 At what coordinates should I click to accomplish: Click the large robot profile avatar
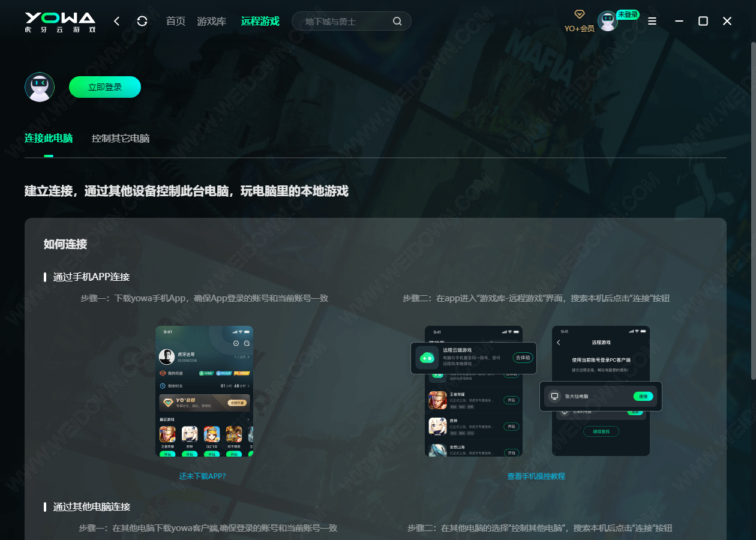(40, 87)
